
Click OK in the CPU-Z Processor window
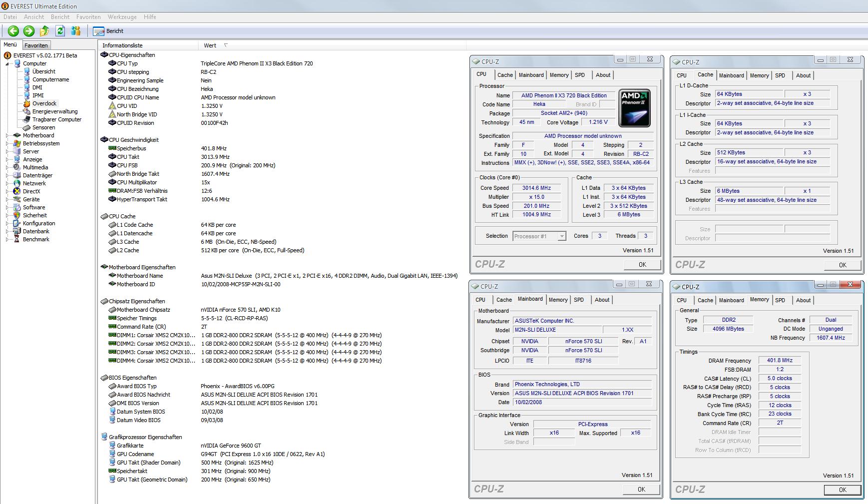point(642,265)
